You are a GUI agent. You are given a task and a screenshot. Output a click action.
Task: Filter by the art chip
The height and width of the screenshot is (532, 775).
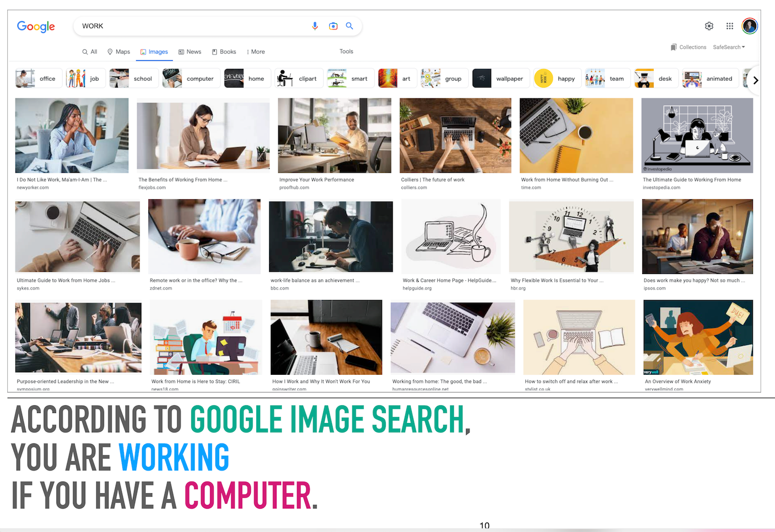397,79
